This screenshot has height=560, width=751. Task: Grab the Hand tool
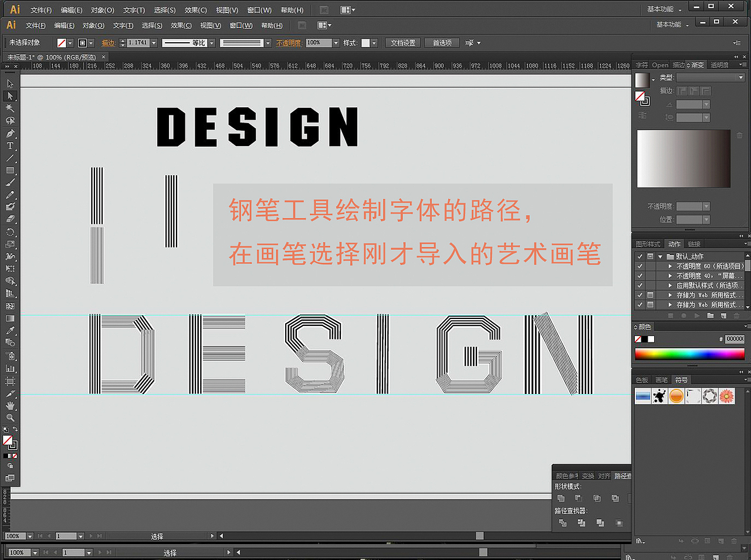pos(10,405)
